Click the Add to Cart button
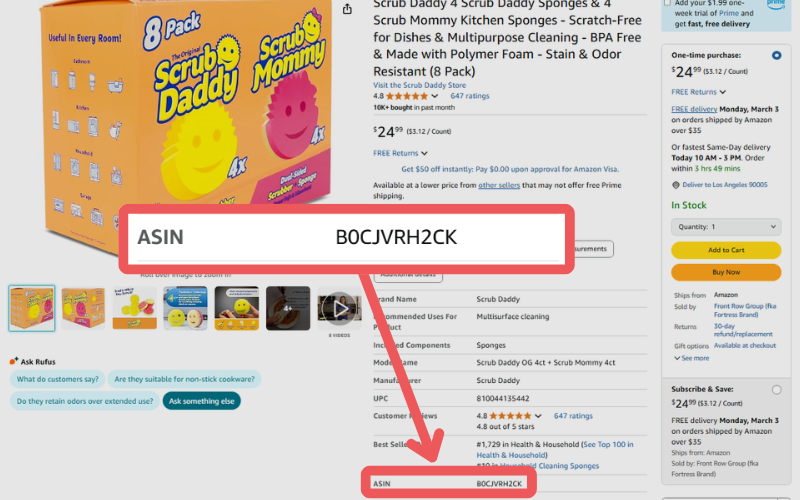The width and height of the screenshot is (800, 500). [x=726, y=250]
